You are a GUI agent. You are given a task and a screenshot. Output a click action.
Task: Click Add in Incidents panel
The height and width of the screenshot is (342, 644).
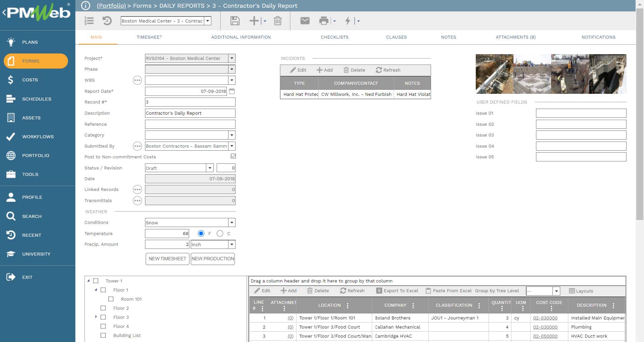coord(324,70)
